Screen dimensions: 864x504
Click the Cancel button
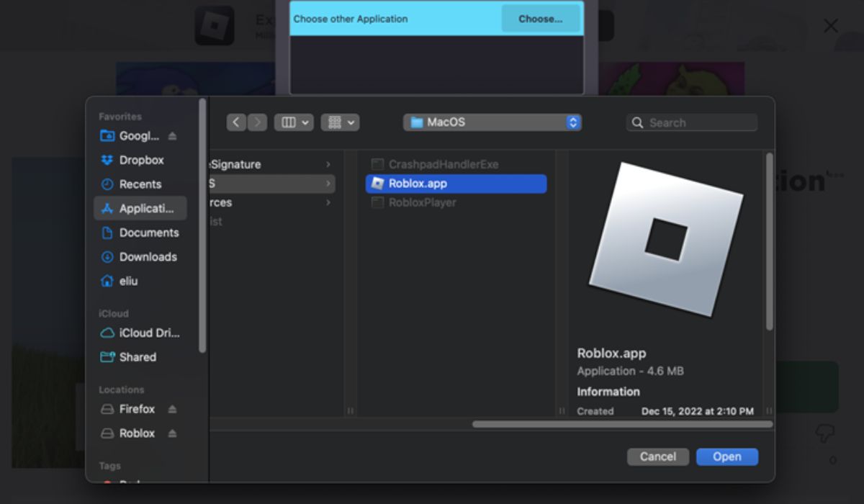[658, 456]
